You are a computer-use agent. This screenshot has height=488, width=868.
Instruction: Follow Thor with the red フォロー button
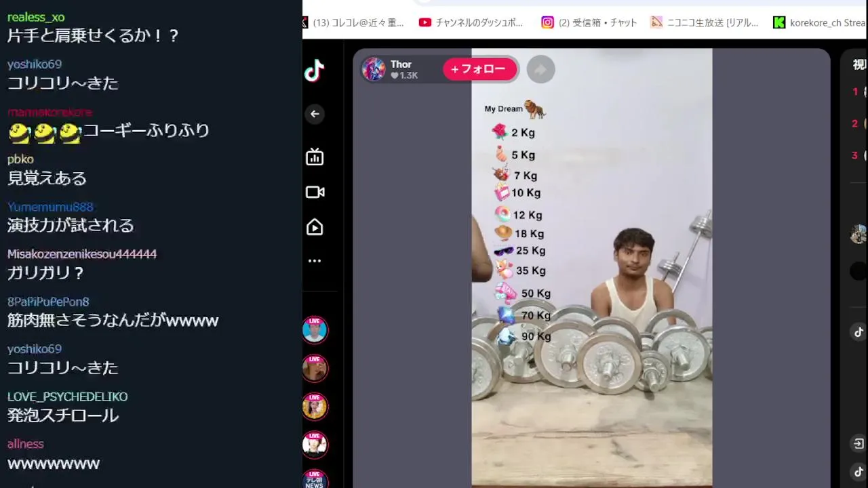point(480,69)
